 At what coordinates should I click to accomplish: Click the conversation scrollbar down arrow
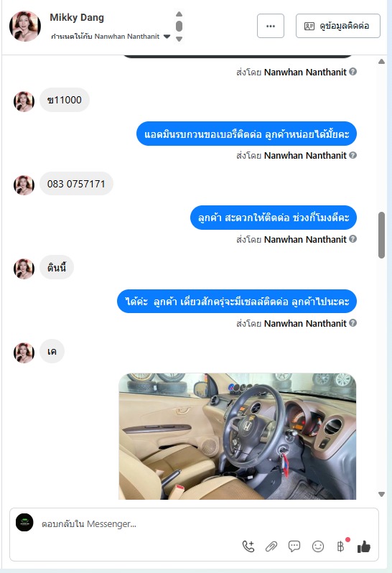[381, 494]
